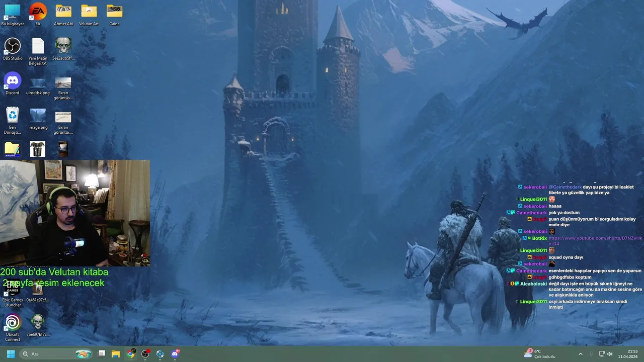Open Yeni Metin Belgesi.txt file
The height and width of the screenshot is (362, 644).
pyautogui.click(x=38, y=52)
